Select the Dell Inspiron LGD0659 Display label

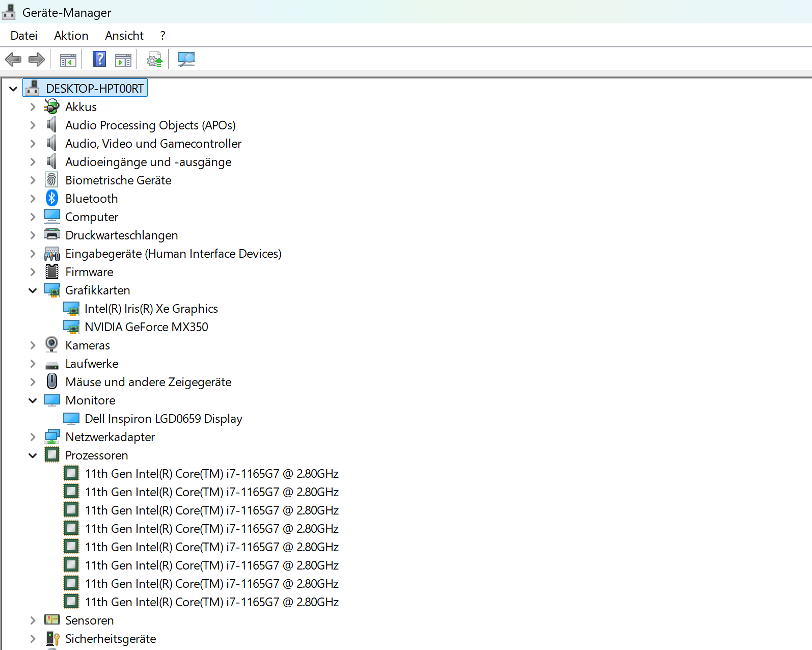click(x=164, y=419)
